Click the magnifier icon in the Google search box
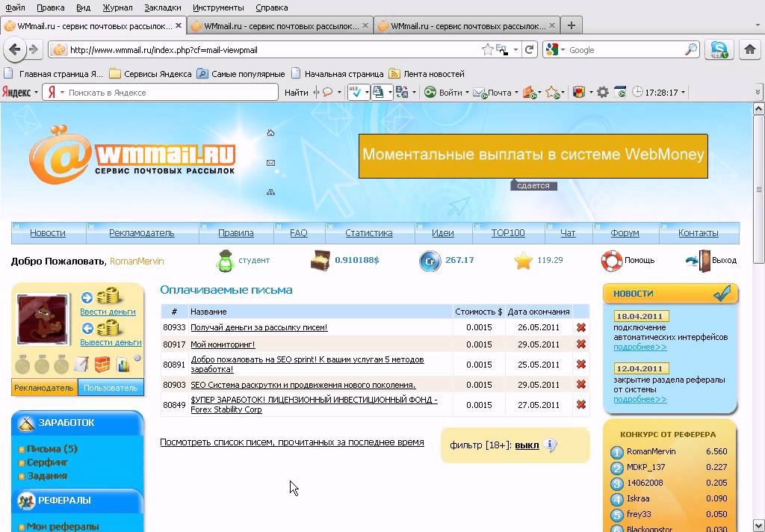The width and height of the screenshot is (765, 532). pos(691,49)
